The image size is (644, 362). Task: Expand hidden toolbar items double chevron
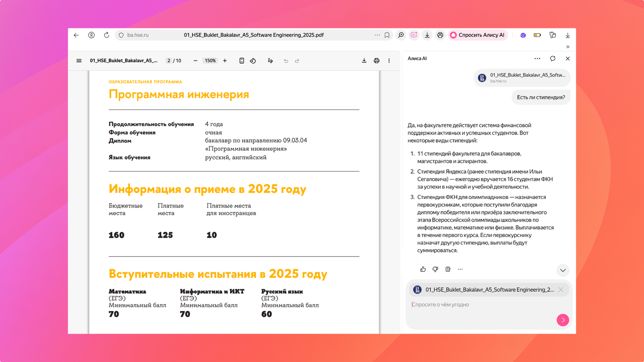coord(568,47)
